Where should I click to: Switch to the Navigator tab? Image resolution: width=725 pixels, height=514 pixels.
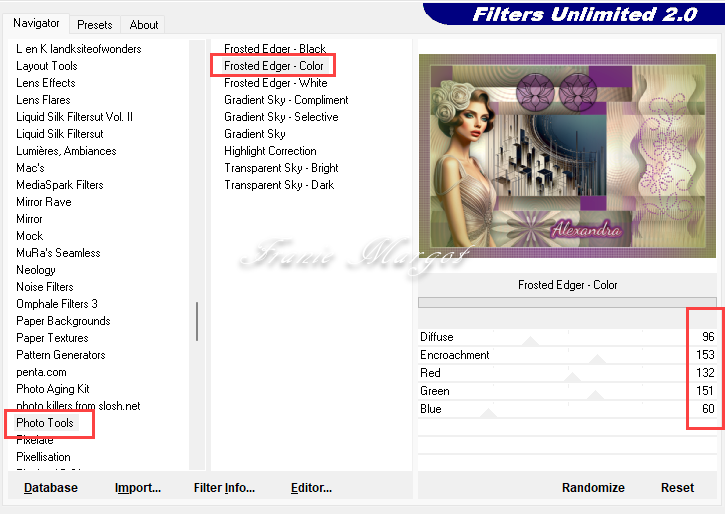click(x=36, y=23)
